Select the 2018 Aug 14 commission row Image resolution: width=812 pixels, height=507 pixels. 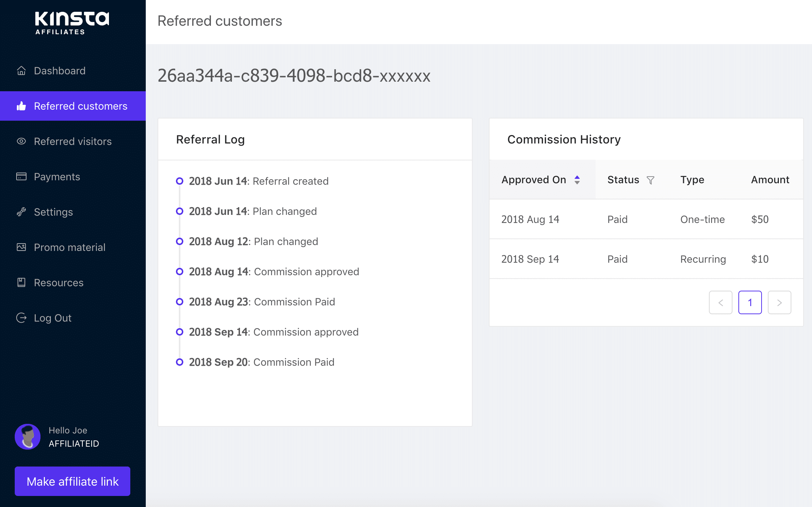[x=626, y=219]
